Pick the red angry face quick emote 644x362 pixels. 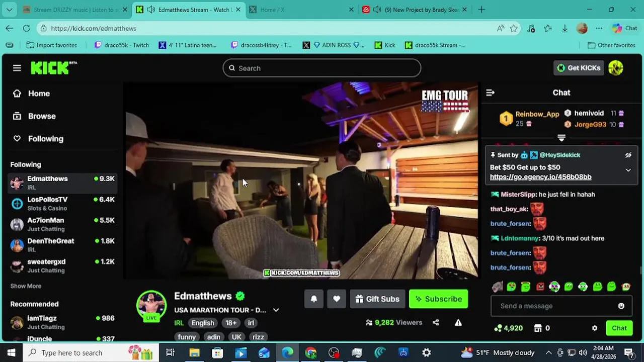540,287
